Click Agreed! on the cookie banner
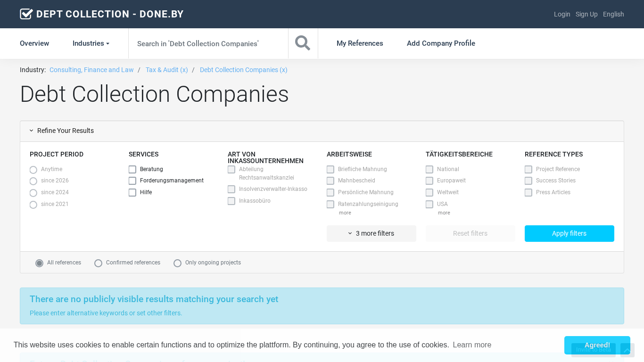 click(x=597, y=345)
